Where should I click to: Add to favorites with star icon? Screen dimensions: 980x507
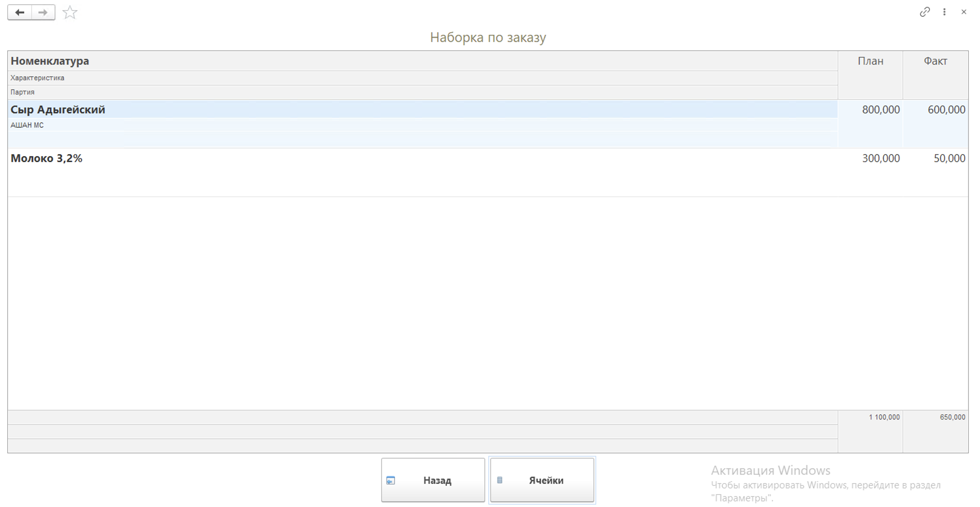point(70,13)
